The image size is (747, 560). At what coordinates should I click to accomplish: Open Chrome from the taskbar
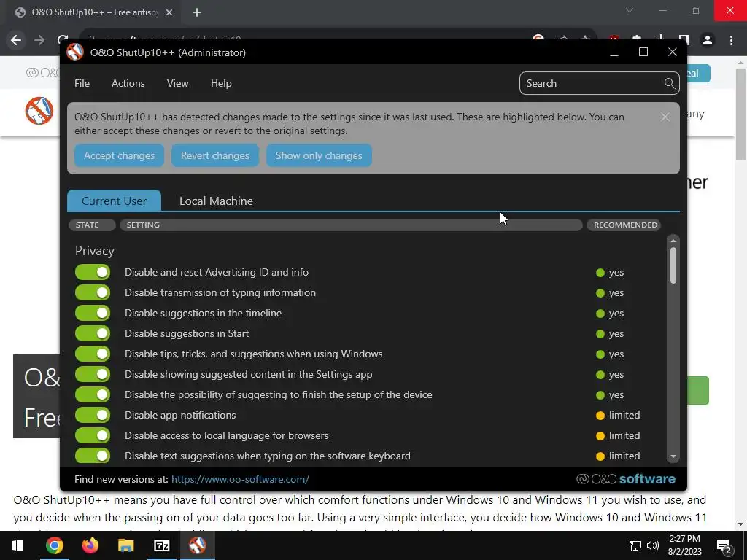(54, 545)
